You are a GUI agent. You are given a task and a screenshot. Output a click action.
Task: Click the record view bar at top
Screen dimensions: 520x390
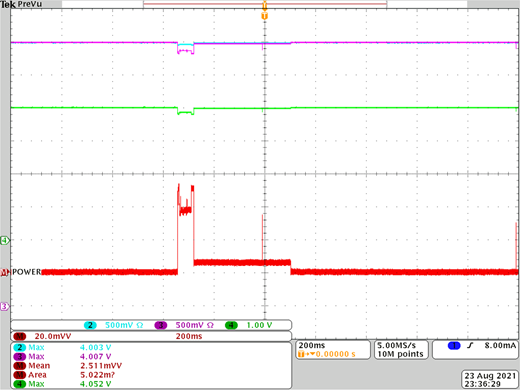tap(265, 4)
